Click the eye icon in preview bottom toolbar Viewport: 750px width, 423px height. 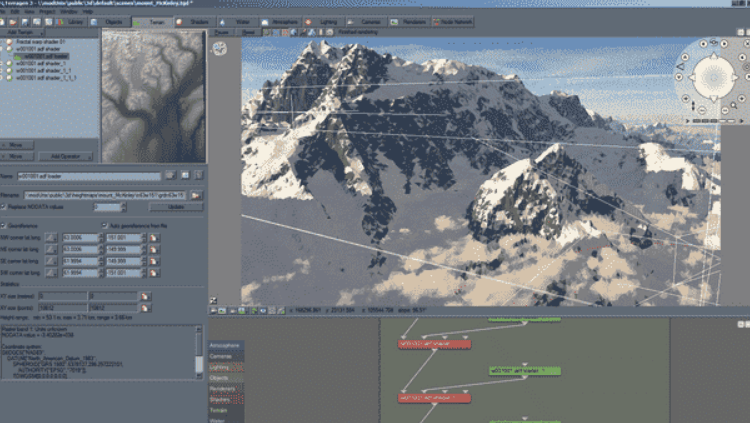263,311
